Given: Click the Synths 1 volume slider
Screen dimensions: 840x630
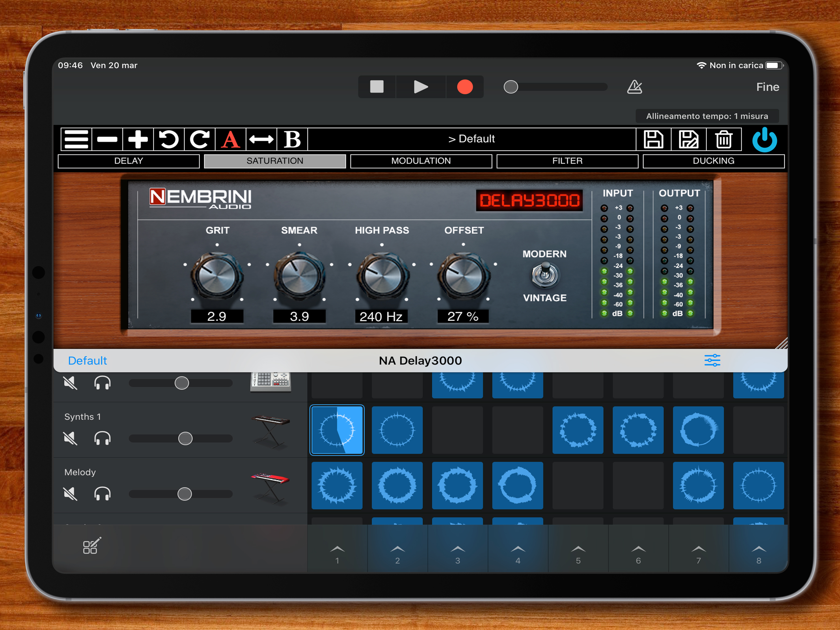Looking at the screenshot, I should click(181, 438).
